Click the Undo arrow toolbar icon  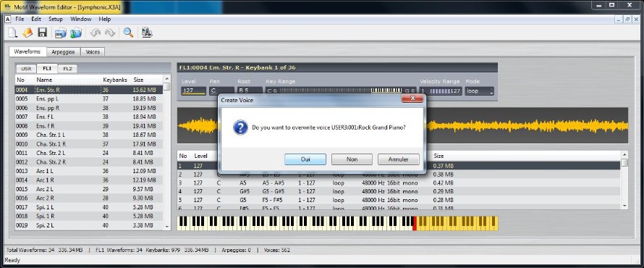(96, 33)
